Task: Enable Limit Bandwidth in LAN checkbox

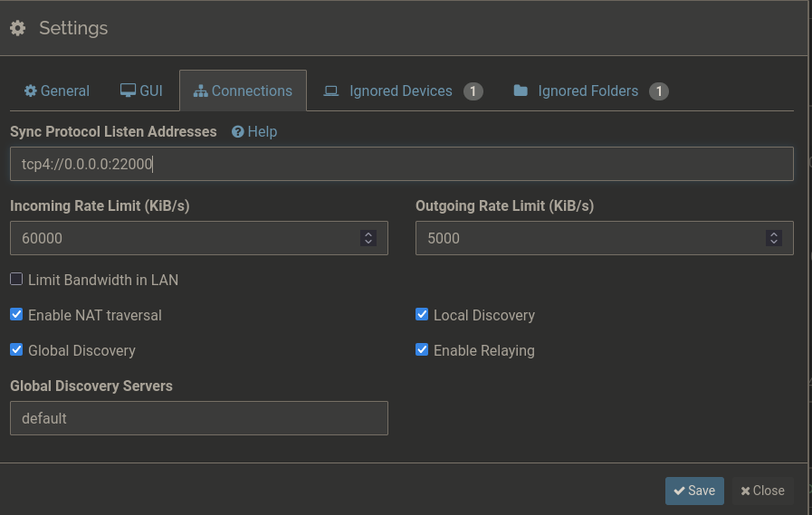Action: tap(16, 280)
